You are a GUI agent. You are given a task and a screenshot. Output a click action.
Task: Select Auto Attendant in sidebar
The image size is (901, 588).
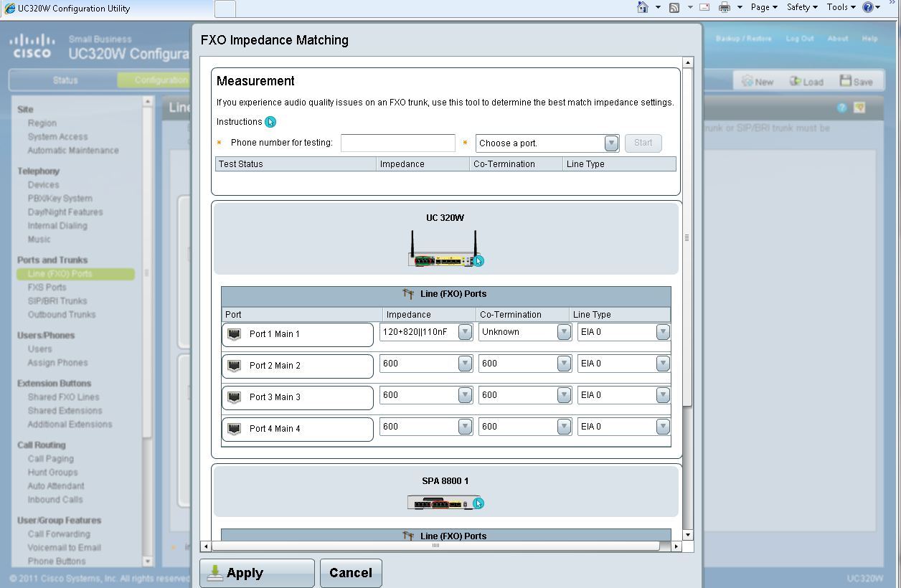[x=56, y=486]
